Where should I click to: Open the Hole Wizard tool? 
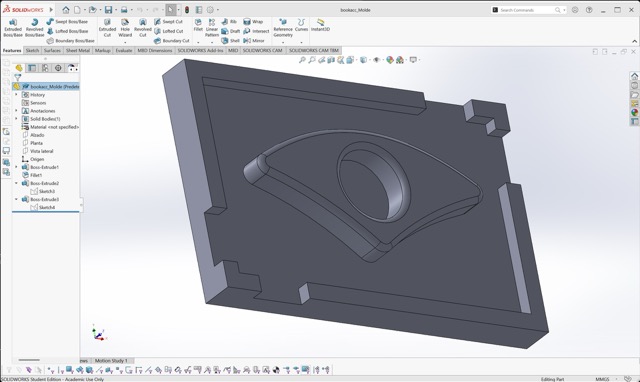[125, 28]
